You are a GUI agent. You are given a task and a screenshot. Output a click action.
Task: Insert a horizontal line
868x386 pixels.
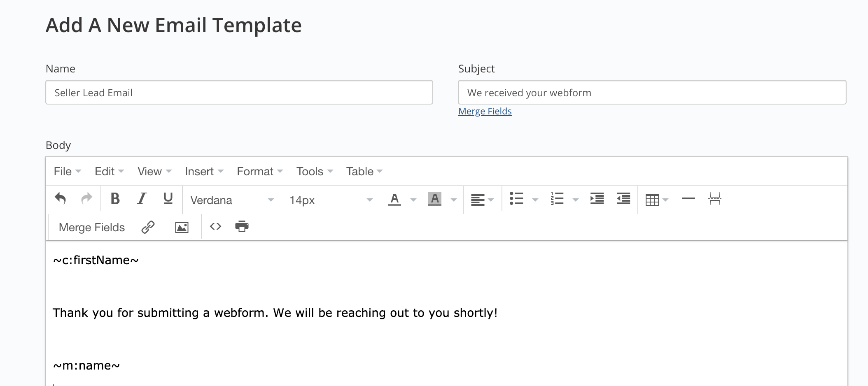[x=688, y=199]
